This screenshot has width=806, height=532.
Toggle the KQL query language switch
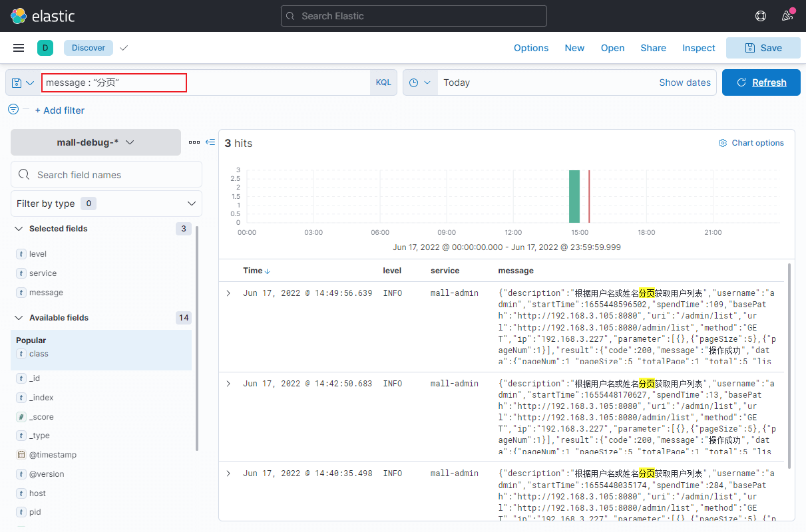pos(383,82)
